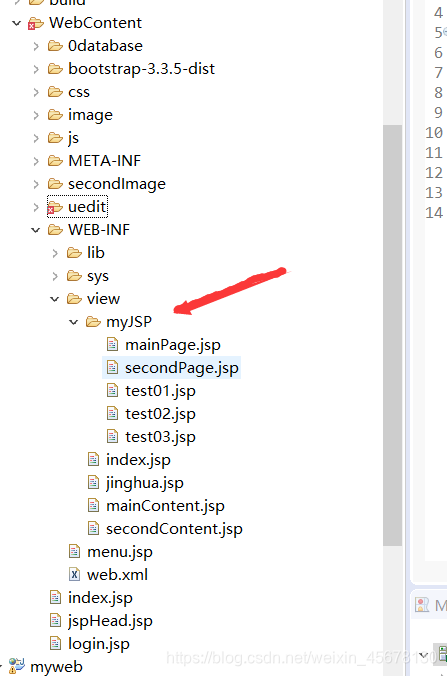Expand the css folder

pos(36,92)
